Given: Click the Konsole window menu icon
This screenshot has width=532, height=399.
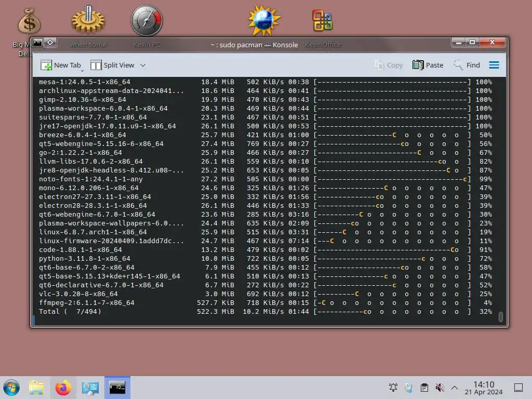Looking at the screenshot, I should coord(37,43).
